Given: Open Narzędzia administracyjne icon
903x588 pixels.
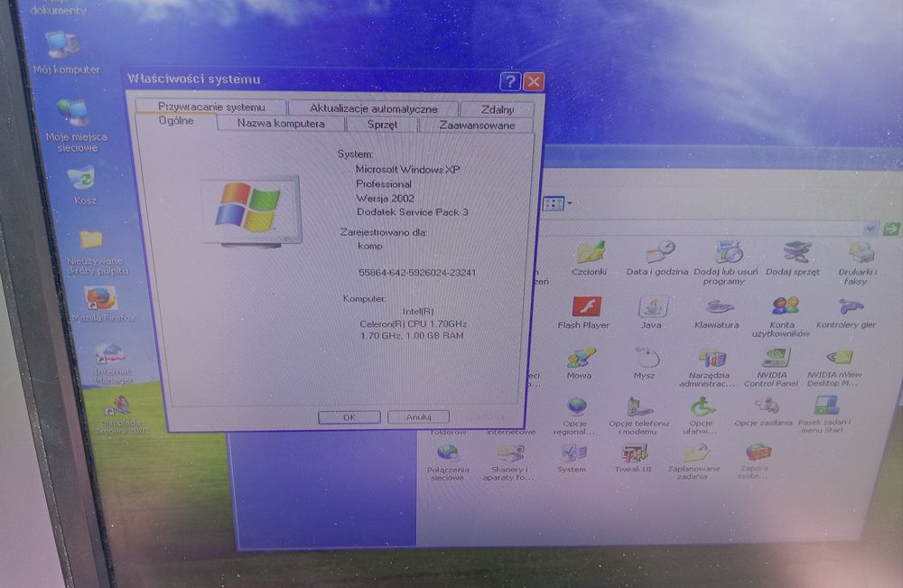Looking at the screenshot, I should click(x=708, y=367).
